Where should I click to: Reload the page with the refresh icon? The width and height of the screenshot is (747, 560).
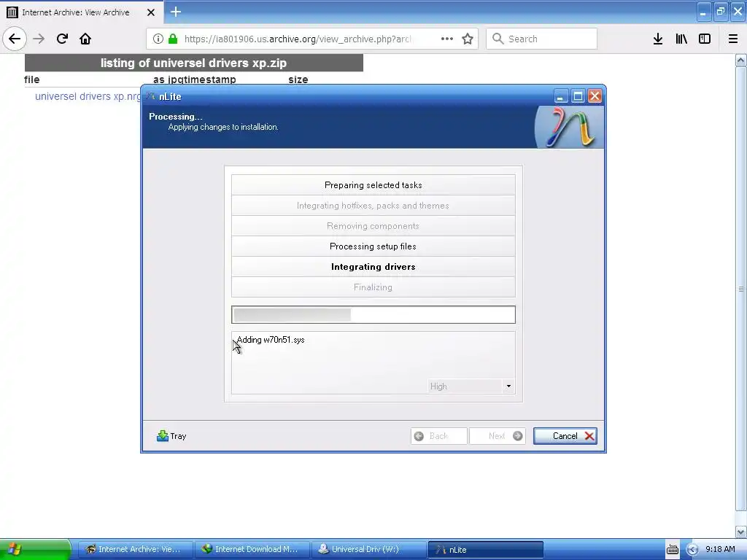point(62,39)
